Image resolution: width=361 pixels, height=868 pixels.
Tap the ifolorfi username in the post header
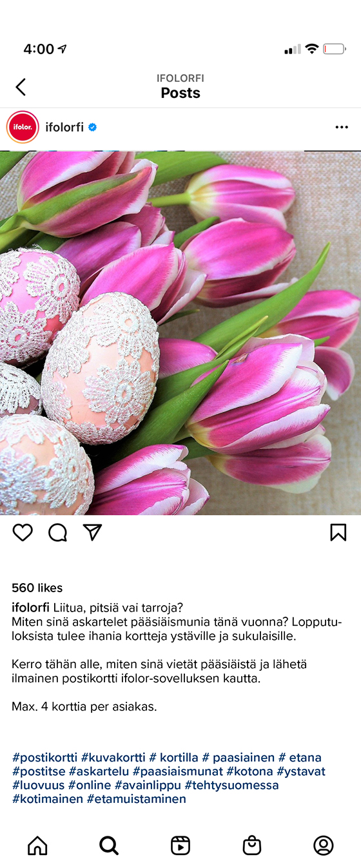pyautogui.click(x=64, y=128)
